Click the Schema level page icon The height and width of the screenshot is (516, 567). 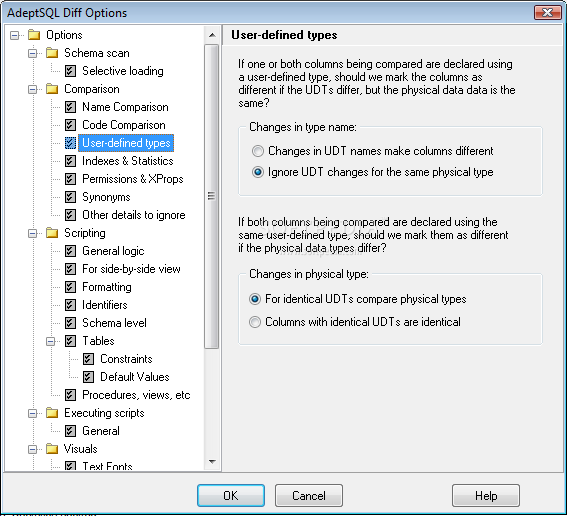point(70,323)
